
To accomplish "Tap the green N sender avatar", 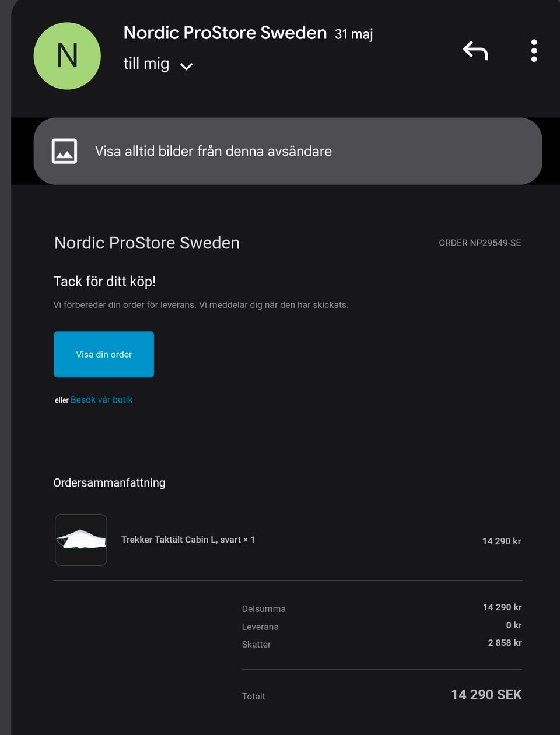I will [x=67, y=56].
